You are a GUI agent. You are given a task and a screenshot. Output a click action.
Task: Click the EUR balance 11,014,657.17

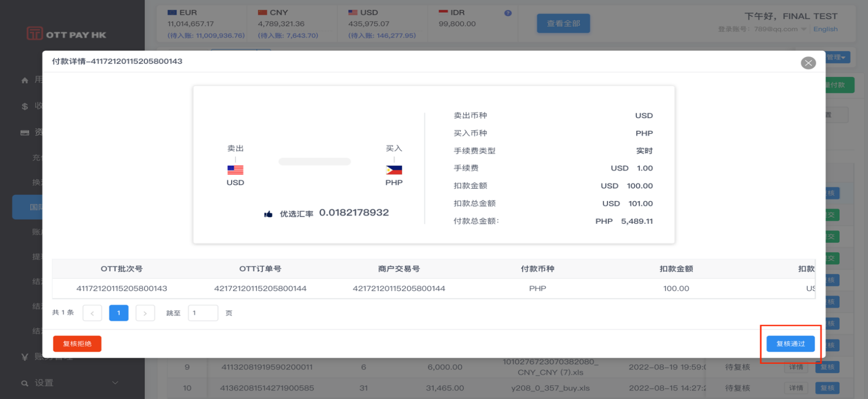[191, 24]
